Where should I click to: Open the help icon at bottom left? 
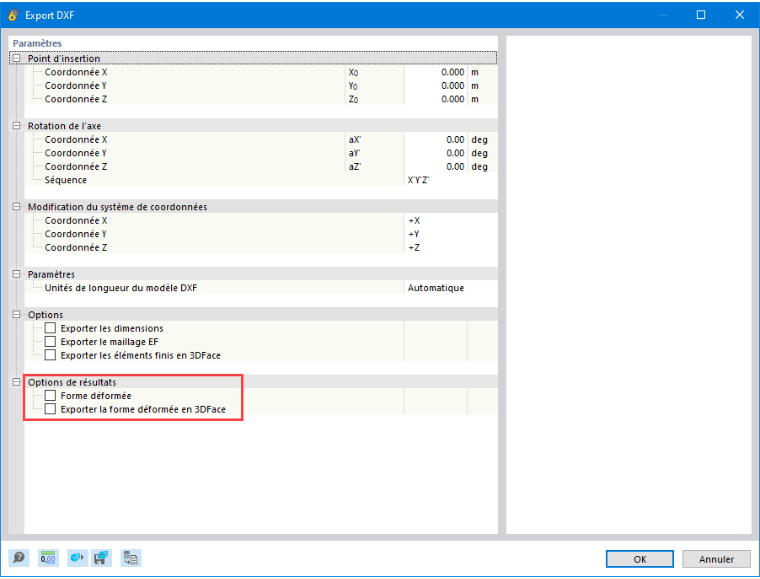coord(19,558)
